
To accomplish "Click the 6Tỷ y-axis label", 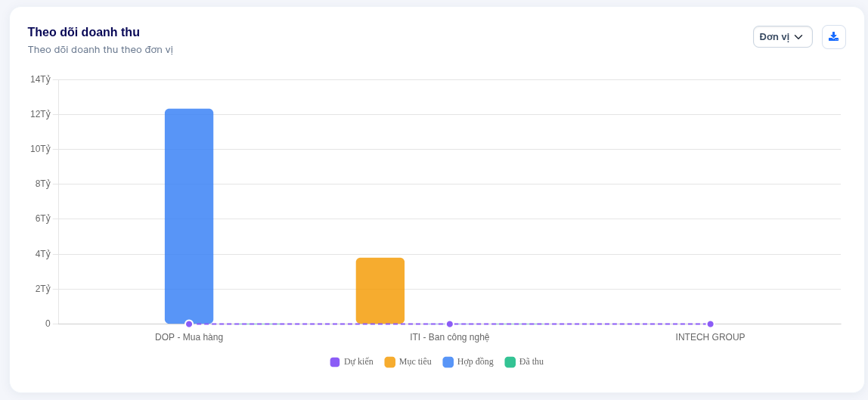I will coord(42,219).
